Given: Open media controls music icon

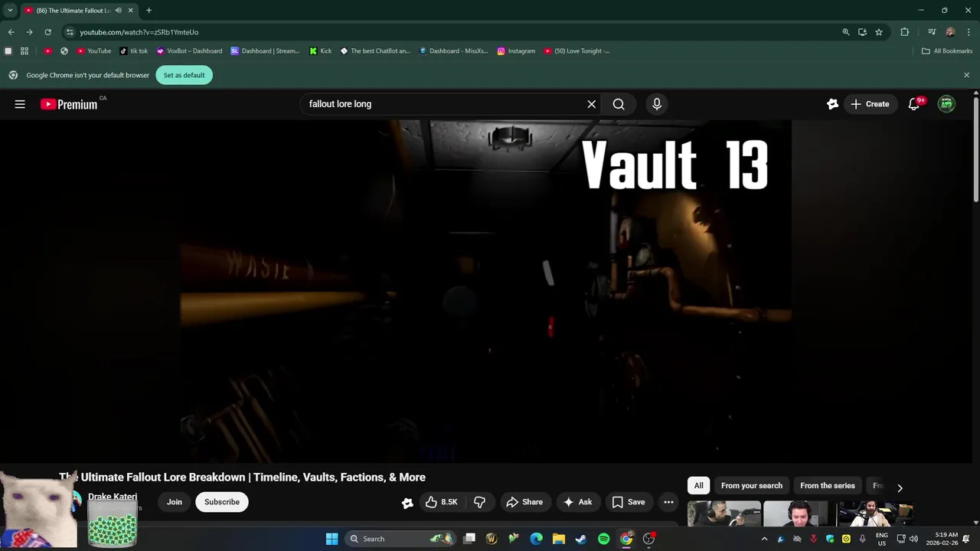Looking at the screenshot, I should click(x=932, y=32).
